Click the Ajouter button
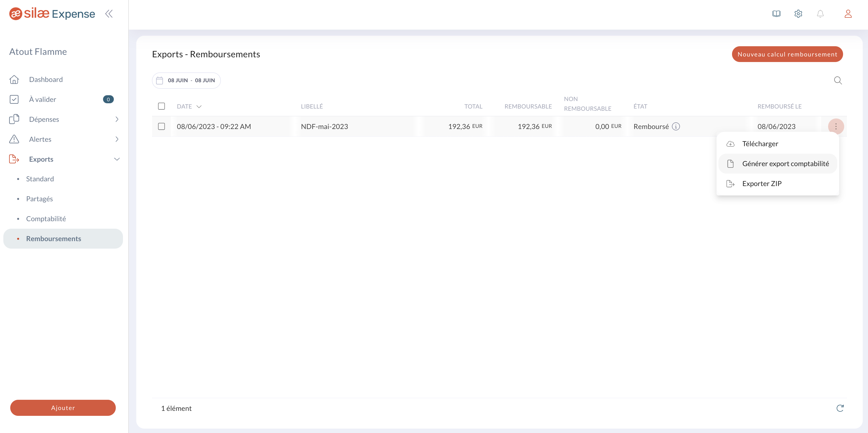Image resolution: width=868 pixels, height=433 pixels. point(63,408)
